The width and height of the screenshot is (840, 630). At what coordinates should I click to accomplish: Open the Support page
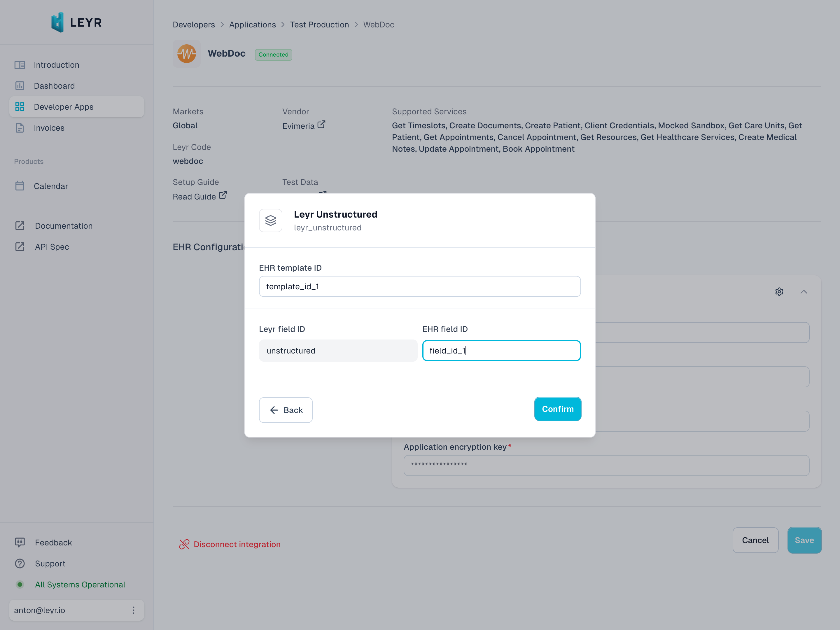click(x=50, y=563)
